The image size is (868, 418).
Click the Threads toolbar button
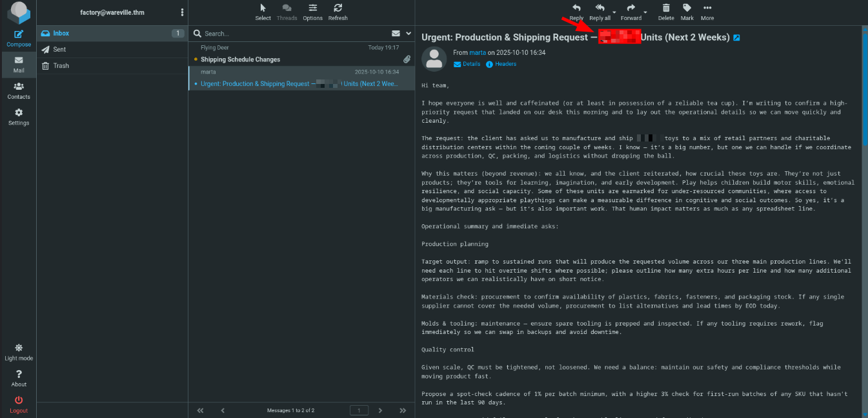point(287,12)
